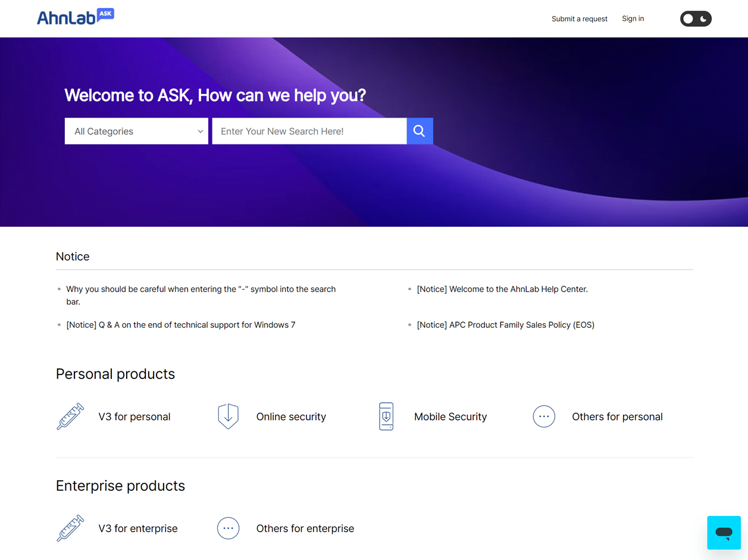Click Sign in link
The width and height of the screenshot is (748, 560).
(633, 18)
